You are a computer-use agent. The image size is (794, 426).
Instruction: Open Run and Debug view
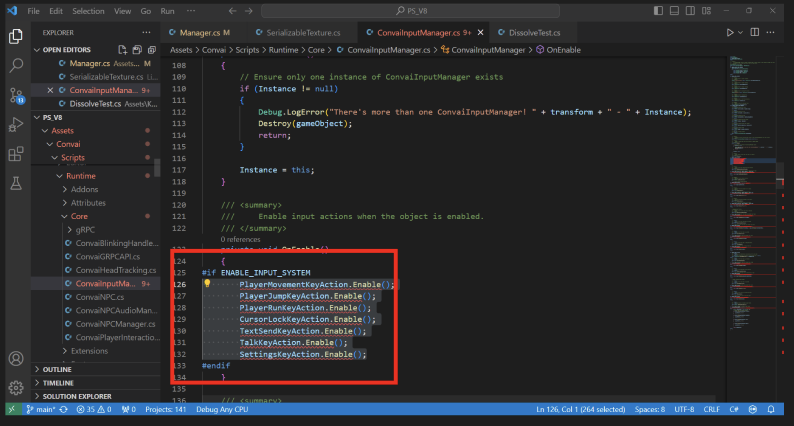(x=16, y=124)
